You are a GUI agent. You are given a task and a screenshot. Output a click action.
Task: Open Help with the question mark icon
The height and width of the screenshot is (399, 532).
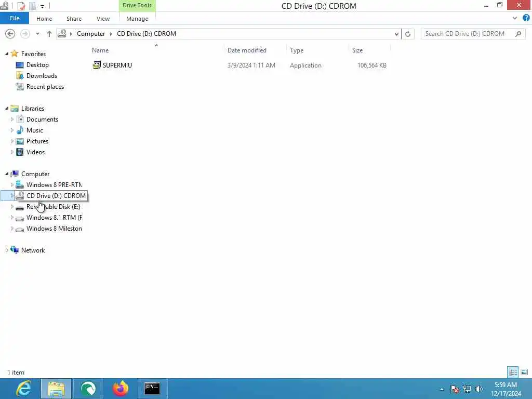(x=526, y=18)
